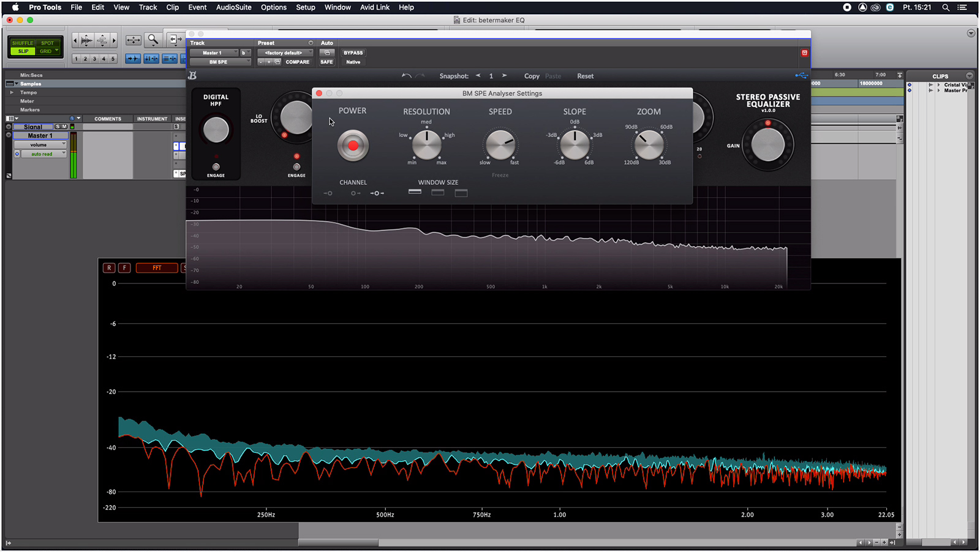Open the BM SPE plugin selector dropdown
This screenshot has height=552, width=980.
[x=221, y=62]
